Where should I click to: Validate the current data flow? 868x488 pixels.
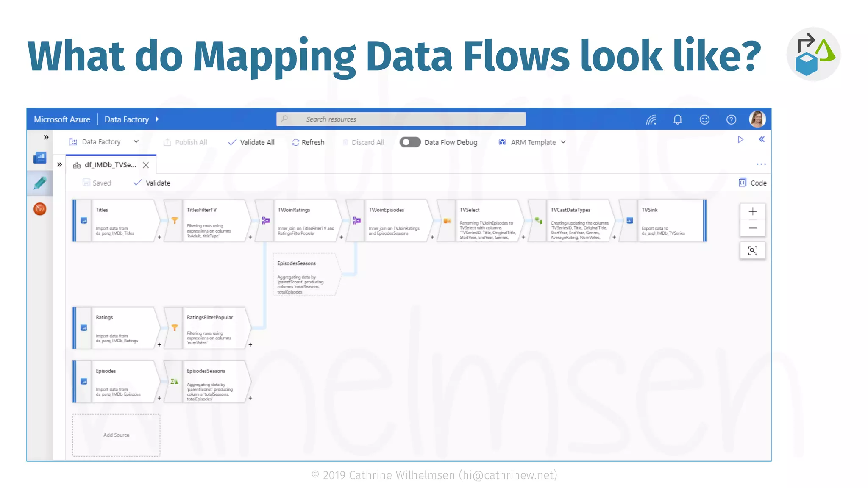point(152,183)
